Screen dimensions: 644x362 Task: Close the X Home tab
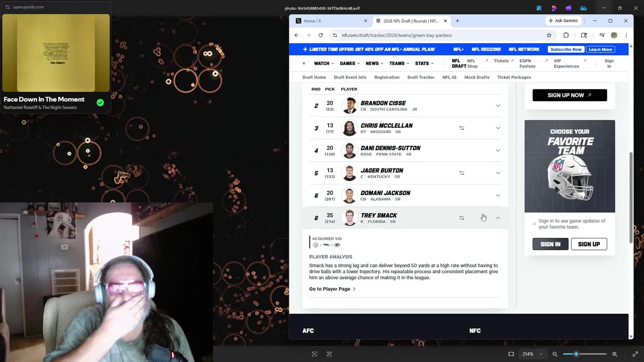365,21
